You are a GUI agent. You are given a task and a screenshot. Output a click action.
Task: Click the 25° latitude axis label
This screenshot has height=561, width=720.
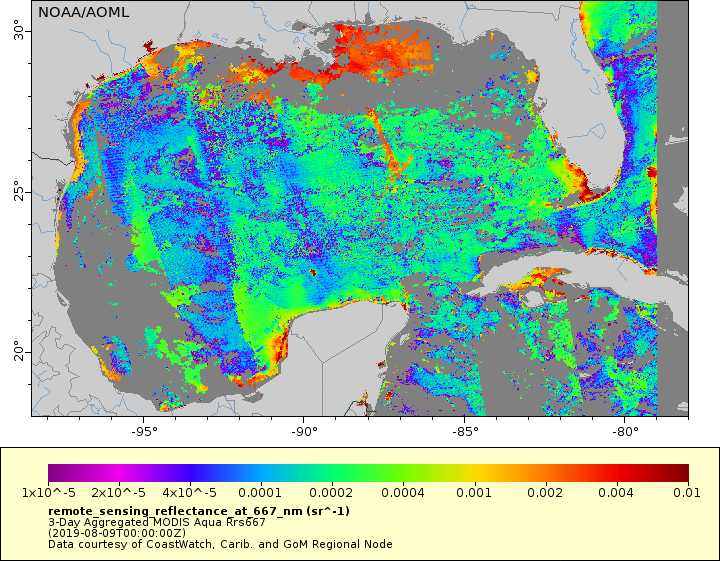19,191
